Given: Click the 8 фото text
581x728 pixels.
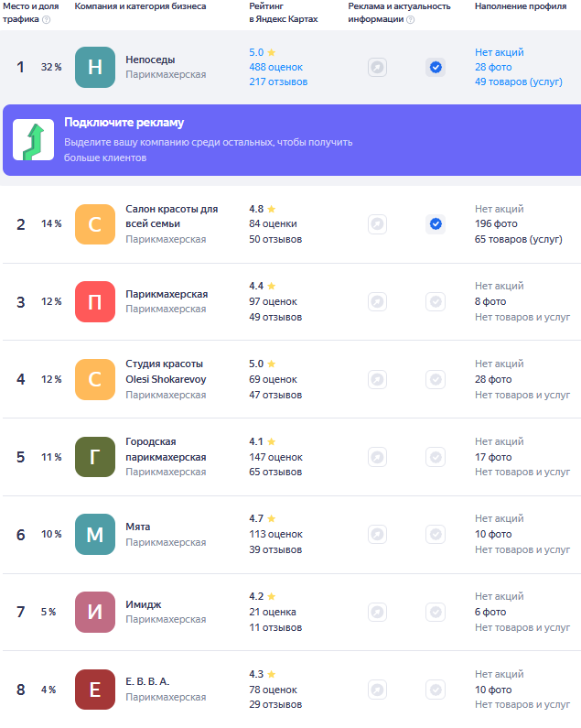Looking at the screenshot, I should tap(490, 302).
